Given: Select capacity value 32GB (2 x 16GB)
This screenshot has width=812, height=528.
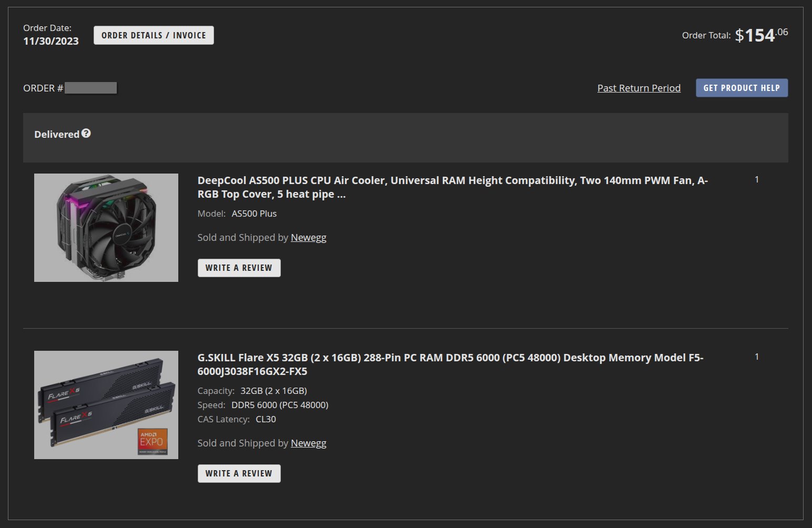Looking at the screenshot, I should coord(273,391).
